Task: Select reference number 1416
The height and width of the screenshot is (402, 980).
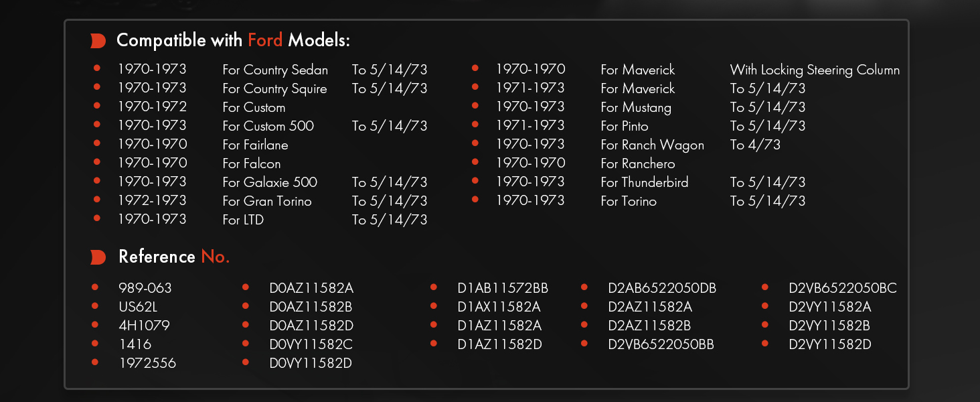Action: 135,344
